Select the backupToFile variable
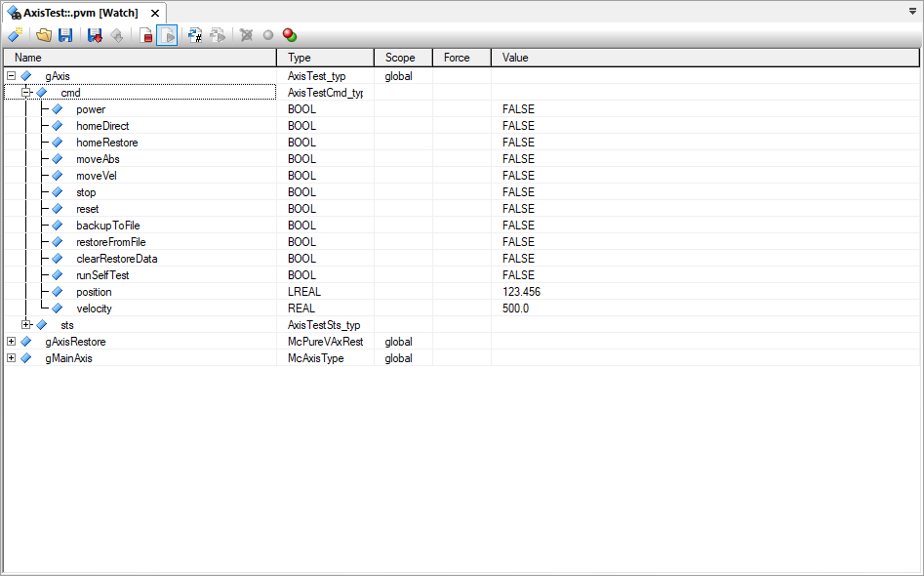The height and width of the screenshot is (576, 924). pos(108,226)
